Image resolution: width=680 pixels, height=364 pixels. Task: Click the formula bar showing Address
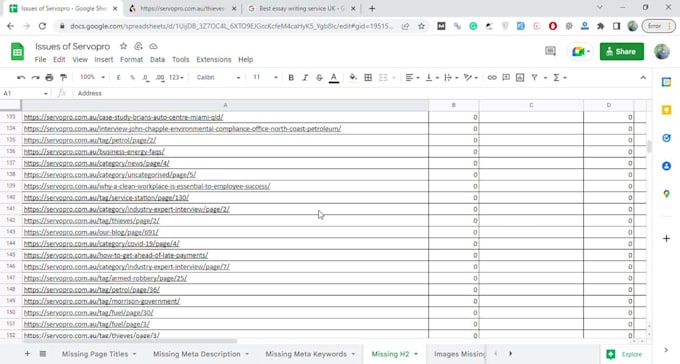click(x=363, y=93)
